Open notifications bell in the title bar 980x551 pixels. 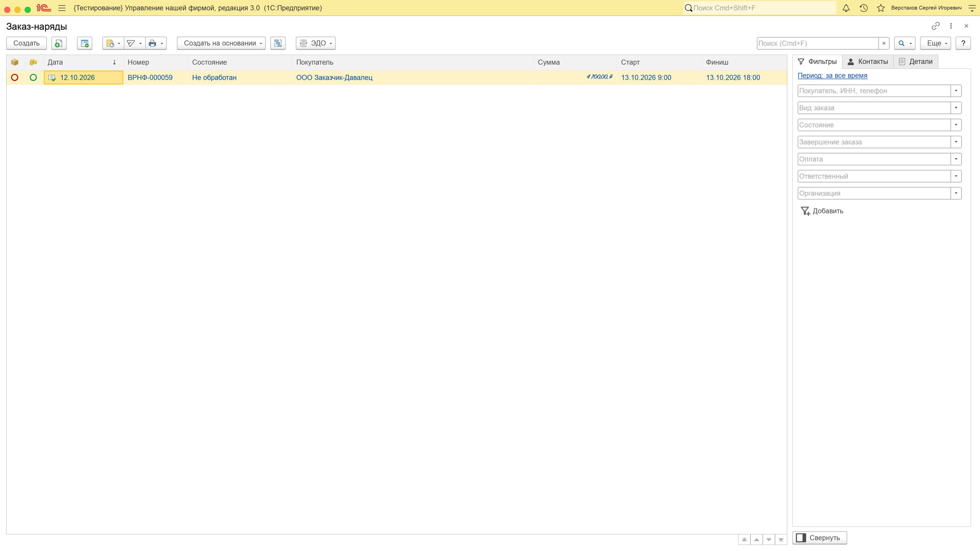(846, 8)
